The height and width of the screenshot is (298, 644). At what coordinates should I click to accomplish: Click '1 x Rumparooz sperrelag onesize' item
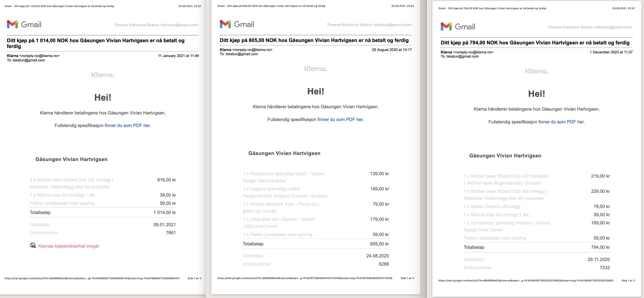click(507, 226)
